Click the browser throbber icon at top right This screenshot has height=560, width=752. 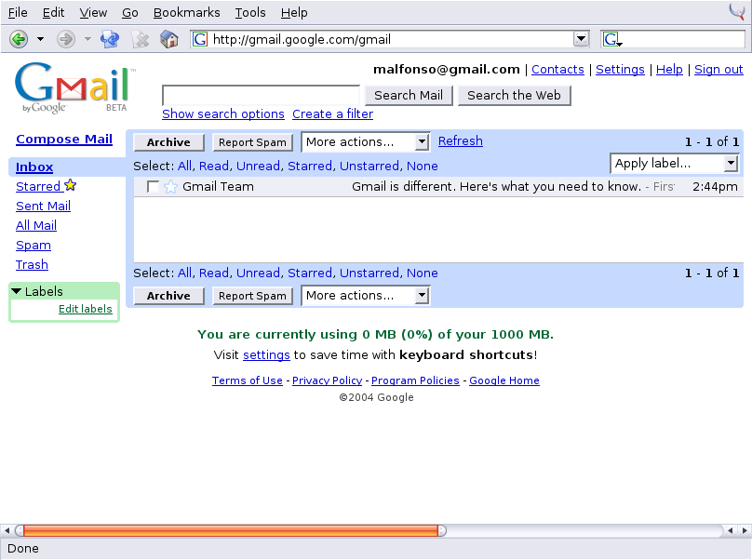tap(737, 11)
